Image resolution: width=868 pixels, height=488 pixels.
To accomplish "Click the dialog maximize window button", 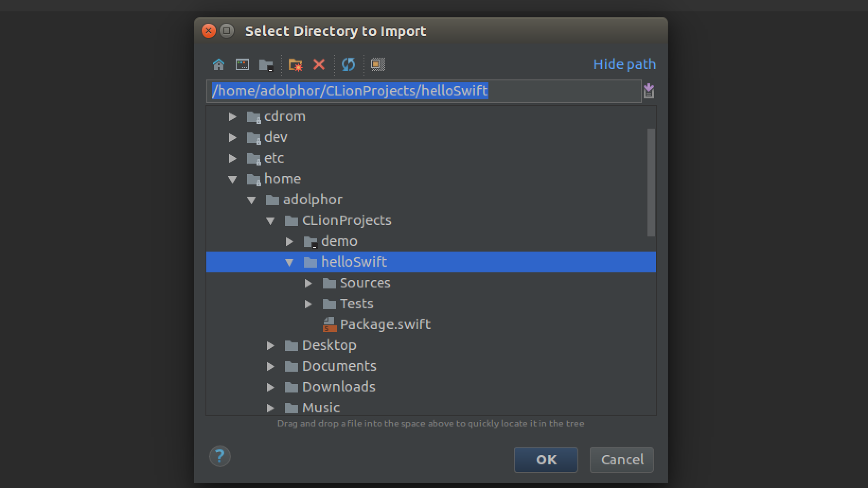I will (x=227, y=31).
